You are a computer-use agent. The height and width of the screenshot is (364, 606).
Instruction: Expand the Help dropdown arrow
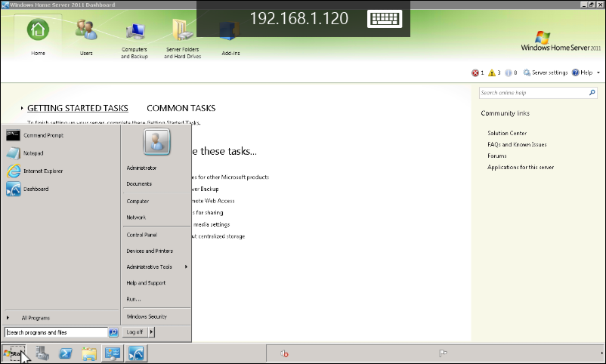598,72
